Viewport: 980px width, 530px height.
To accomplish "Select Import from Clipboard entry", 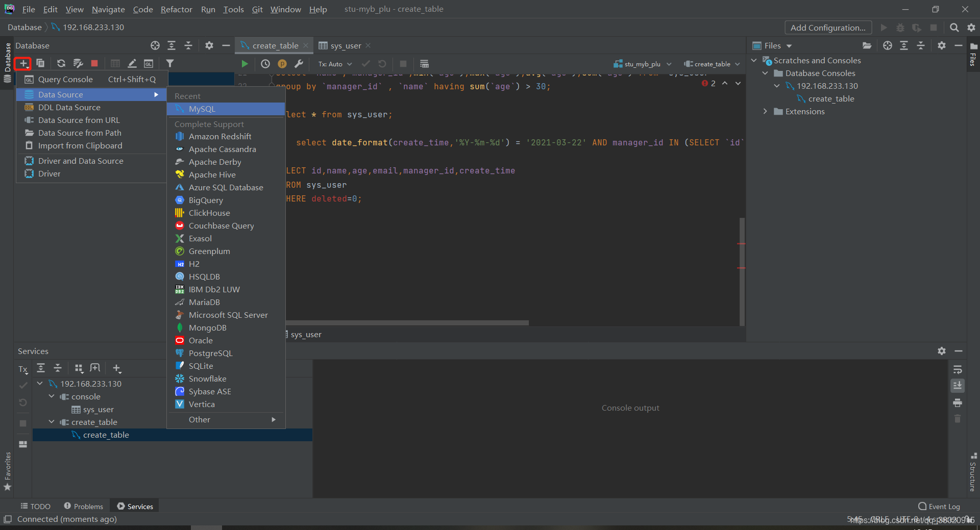I will tap(92, 145).
